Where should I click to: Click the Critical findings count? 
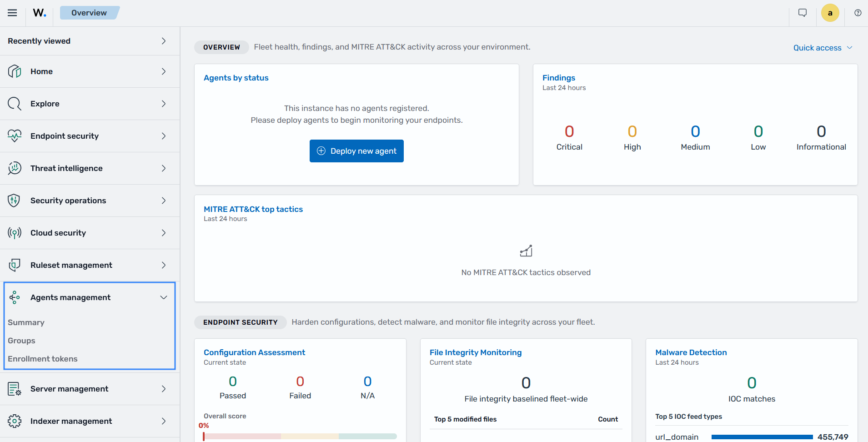click(x=569, y=131)
